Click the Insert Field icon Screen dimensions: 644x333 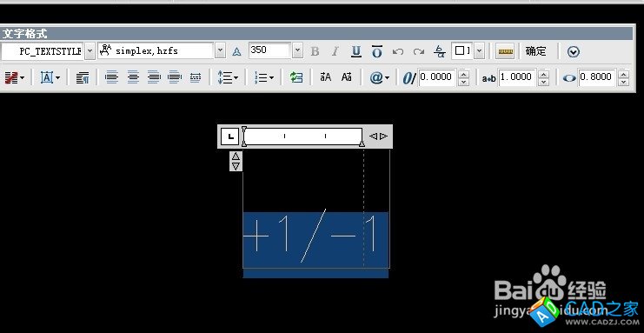point(295,77)
